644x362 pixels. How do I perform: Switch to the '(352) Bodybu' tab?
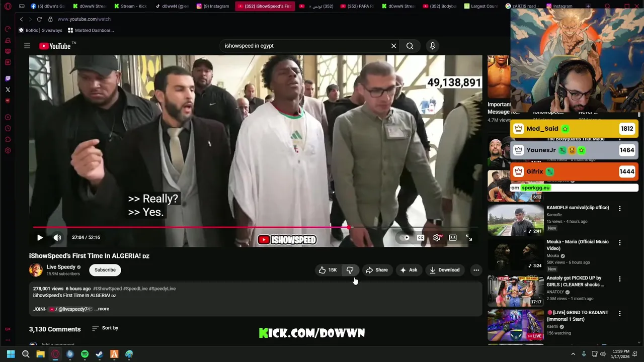[x=439, y=6]
